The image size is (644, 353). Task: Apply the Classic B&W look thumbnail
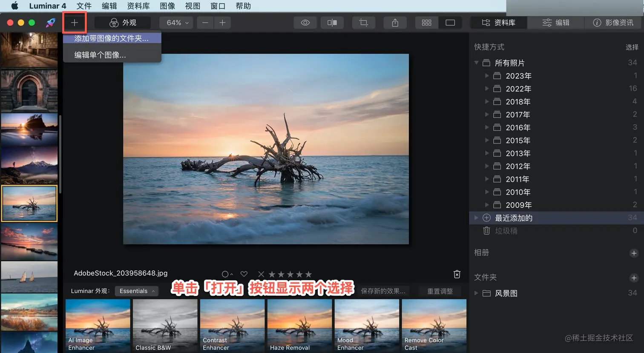click(165, 325)
